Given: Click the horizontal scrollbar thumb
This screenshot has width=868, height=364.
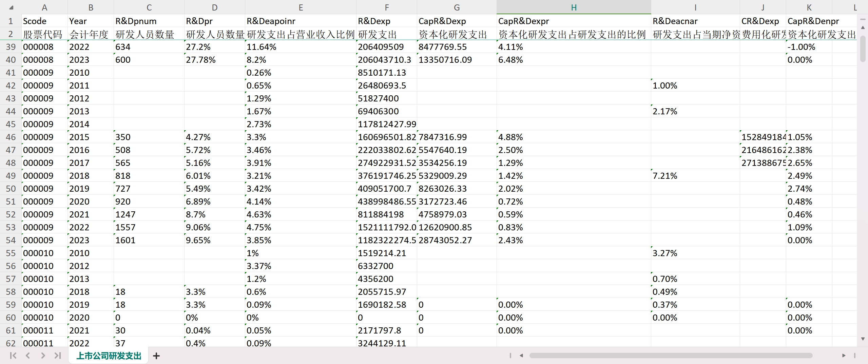Looking at the screenshot, I should (670, 356).
